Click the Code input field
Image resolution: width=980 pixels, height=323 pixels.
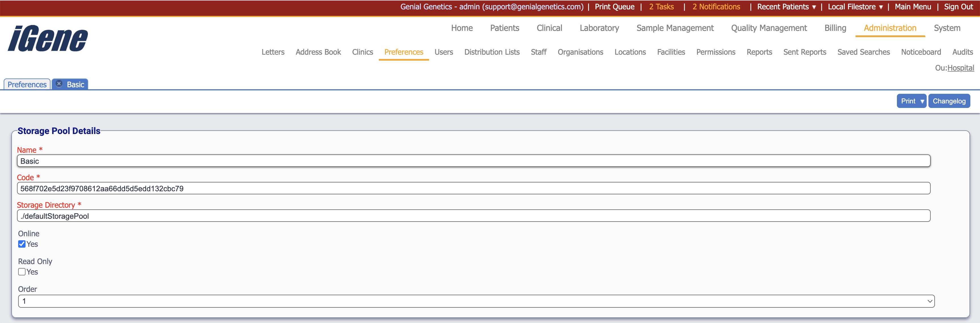tap(473, 188)
